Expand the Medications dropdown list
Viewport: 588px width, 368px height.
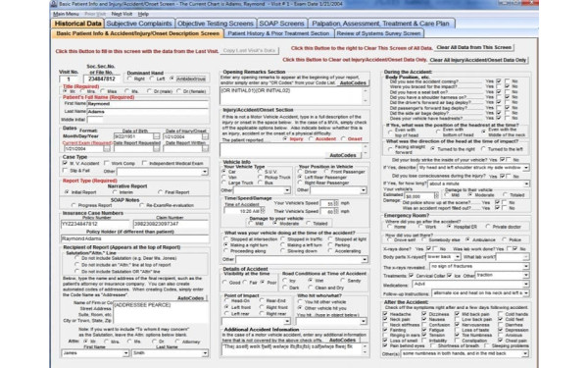(x=525, y=285)
